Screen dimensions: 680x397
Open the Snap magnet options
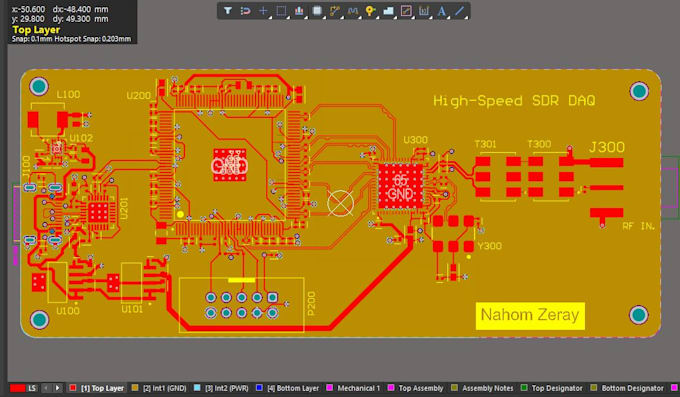245,11
